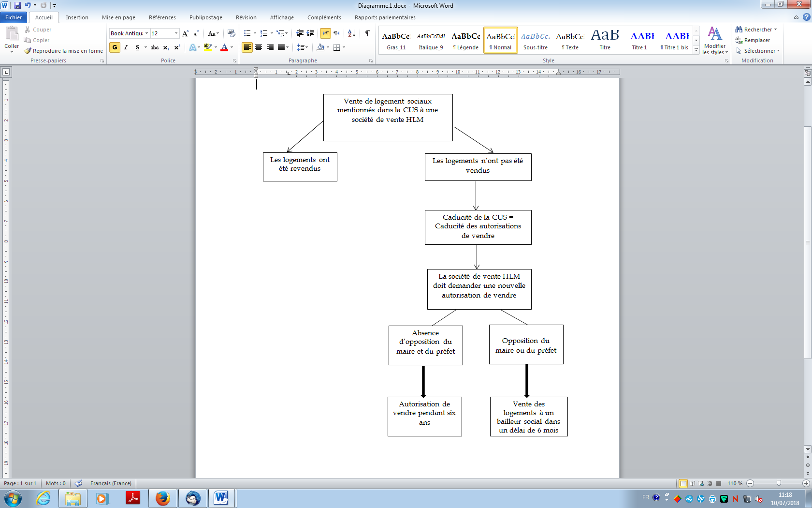Click the grow font size icon
The width and height of the screenshot is (812, 508).
185,33
